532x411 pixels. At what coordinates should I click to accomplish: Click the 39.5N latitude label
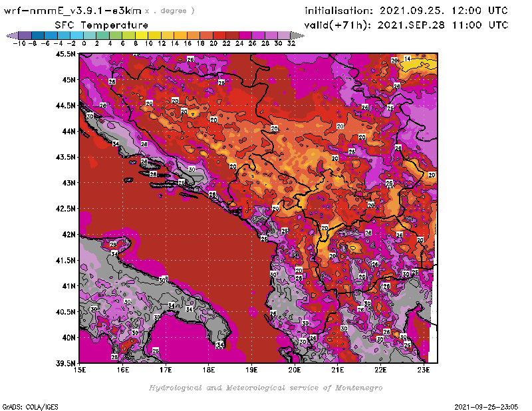(66, 364)
